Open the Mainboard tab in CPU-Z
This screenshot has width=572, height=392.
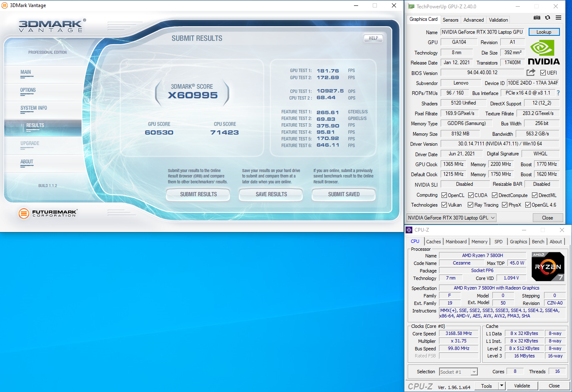(x=456, y=242)
